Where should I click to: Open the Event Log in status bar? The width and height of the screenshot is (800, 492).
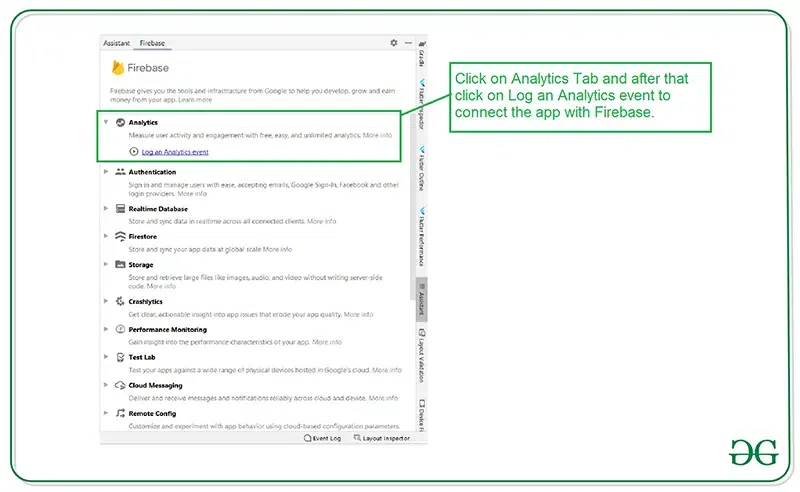(x=322, y=438)
